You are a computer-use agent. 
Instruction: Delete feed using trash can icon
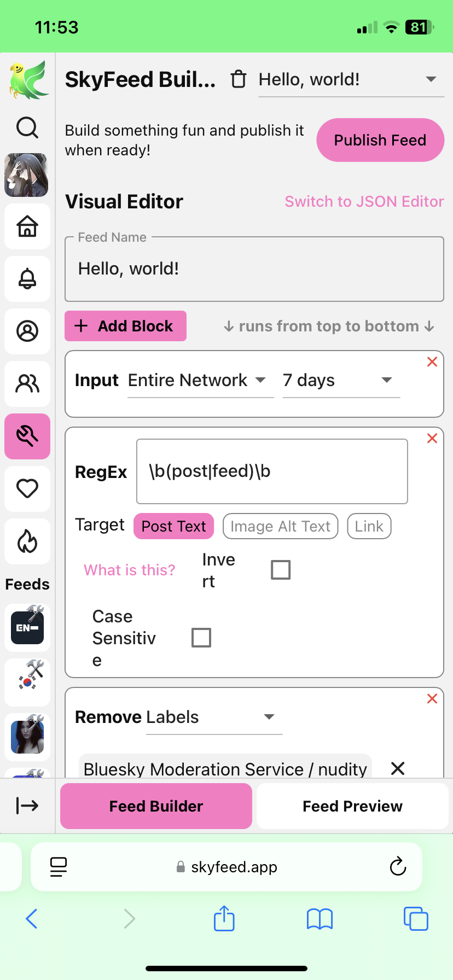tap(238, 79)
